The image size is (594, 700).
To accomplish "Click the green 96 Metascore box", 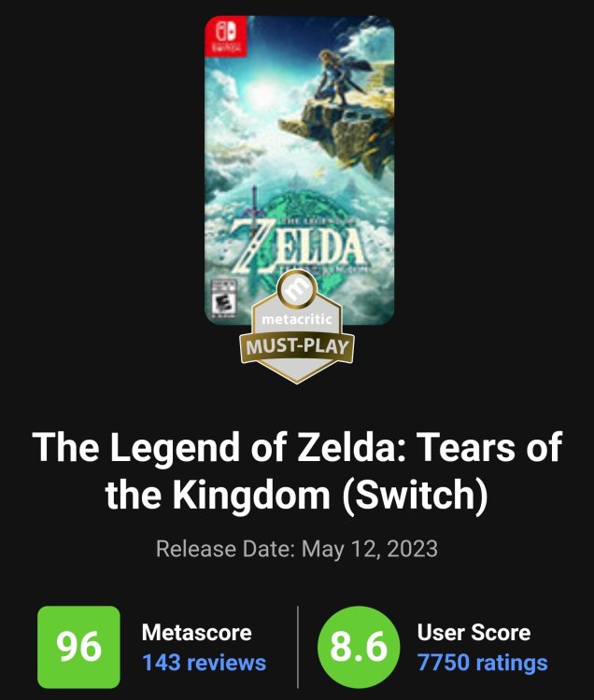I will 78,647.
